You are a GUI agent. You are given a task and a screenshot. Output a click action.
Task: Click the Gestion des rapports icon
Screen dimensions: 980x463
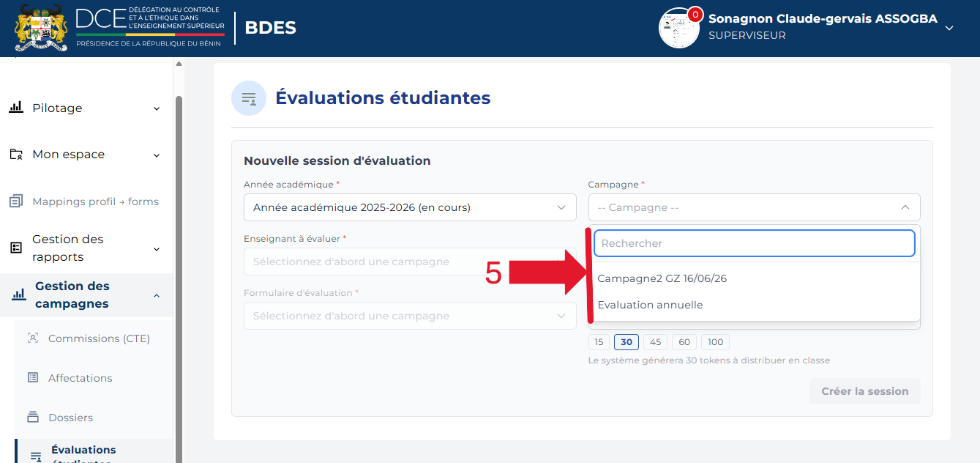(x=16, y=248)
